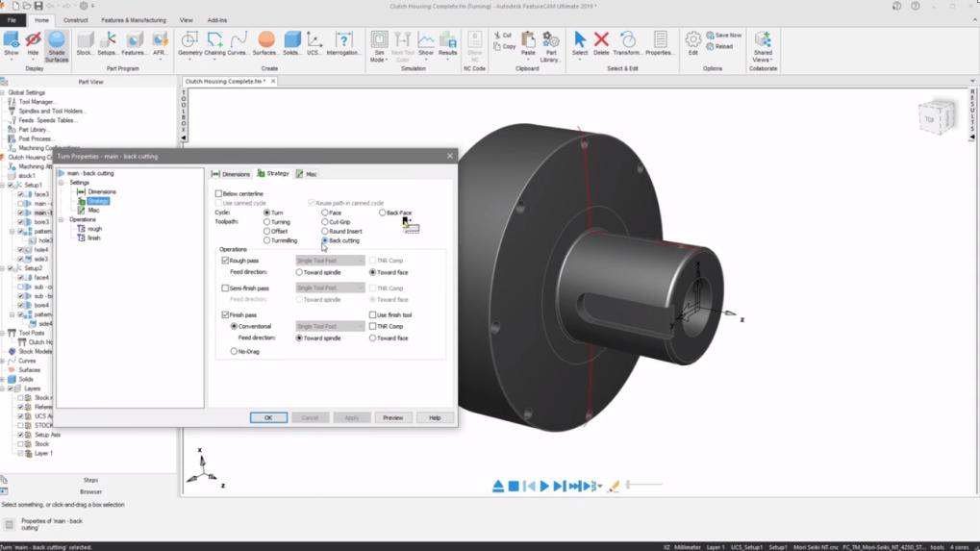
Task: Launch the AFR feature recognition tool
Action: tap(160, 43)
